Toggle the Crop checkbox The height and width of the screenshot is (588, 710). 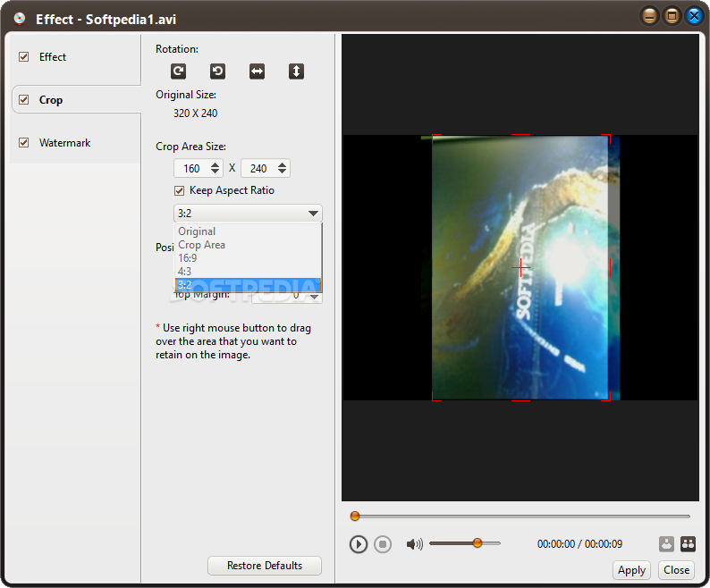(24, 99)
